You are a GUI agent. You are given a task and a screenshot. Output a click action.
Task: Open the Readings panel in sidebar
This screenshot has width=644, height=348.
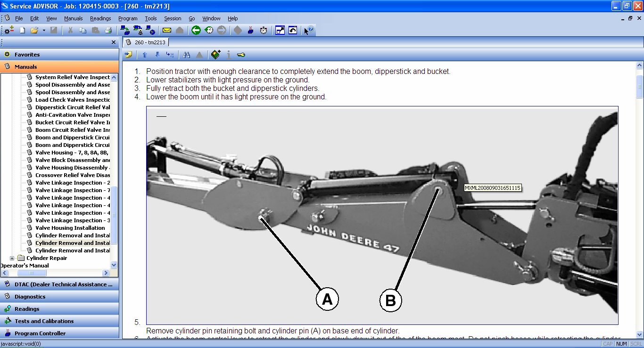coord(59,309)
